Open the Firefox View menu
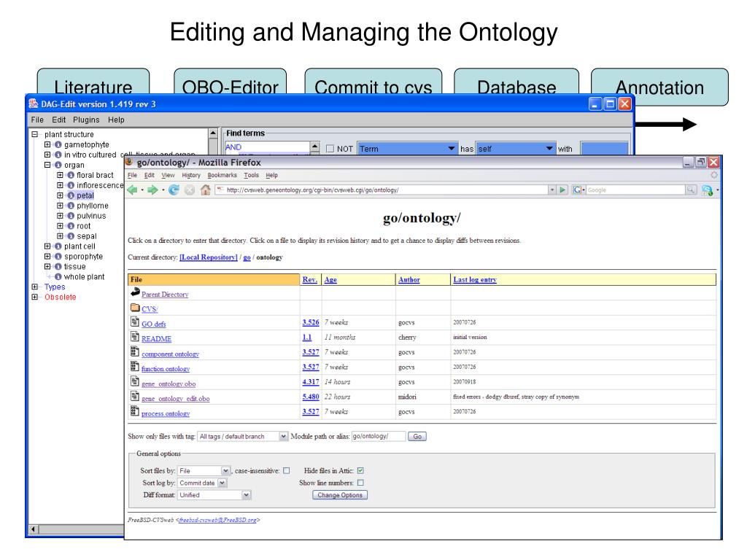The width and height of the screenshot is (747, 560). click(x=168, y=175)
